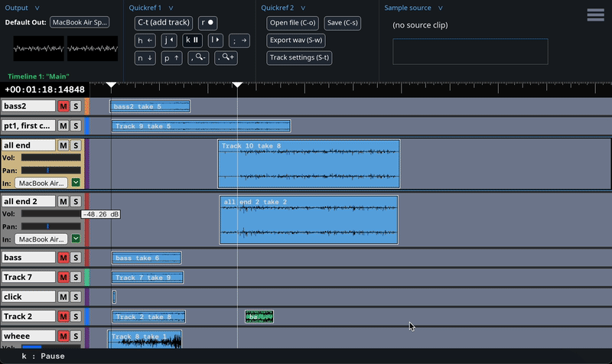The height and width of the screenshot is (364, 612).
Task: Collapse the Sample source section
Action: click(x=441, y=8)
